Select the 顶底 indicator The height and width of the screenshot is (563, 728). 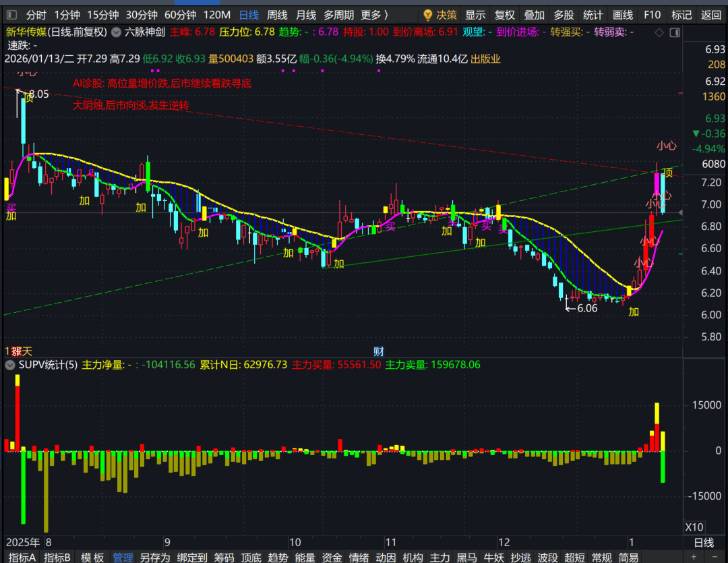click(251, 558)
